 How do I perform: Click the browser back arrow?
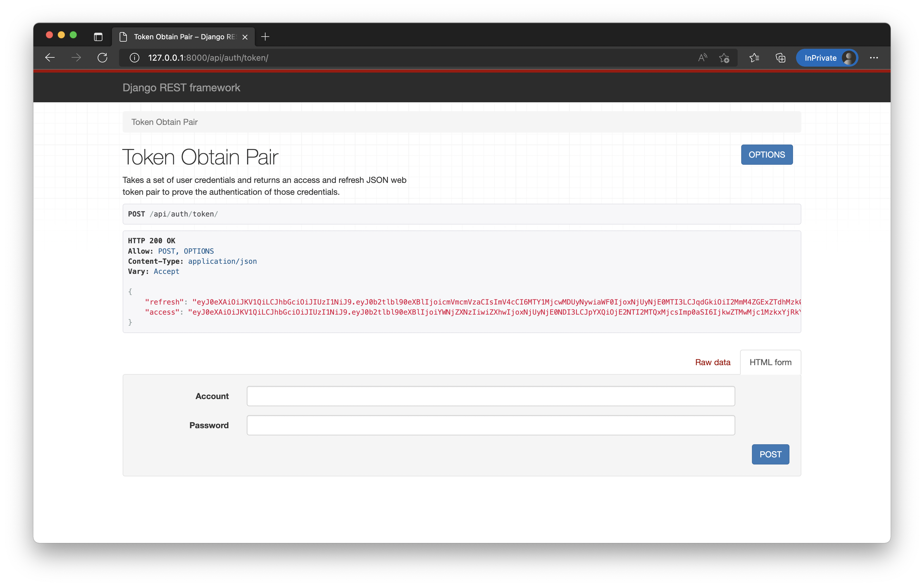[50, 58]
